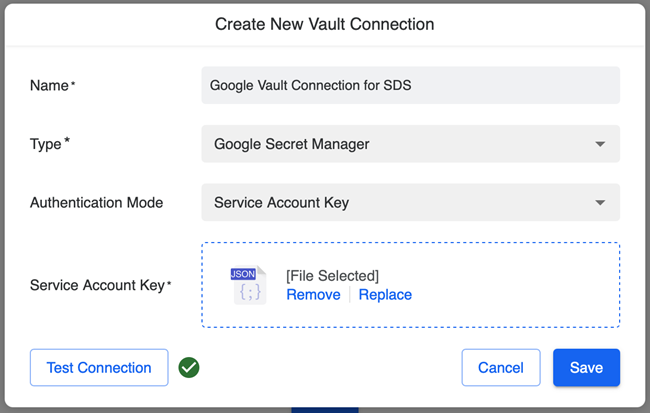Replace the selected key file

[385, 295]
